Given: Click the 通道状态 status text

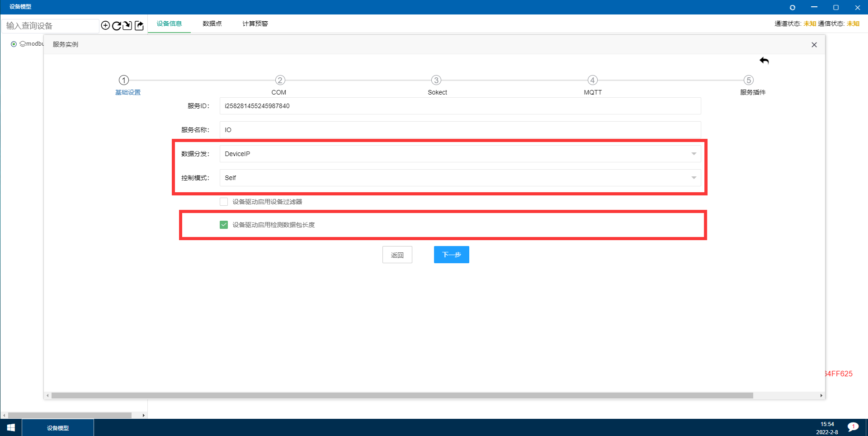Looking at the screenshot, I should (x=795, y=24).
